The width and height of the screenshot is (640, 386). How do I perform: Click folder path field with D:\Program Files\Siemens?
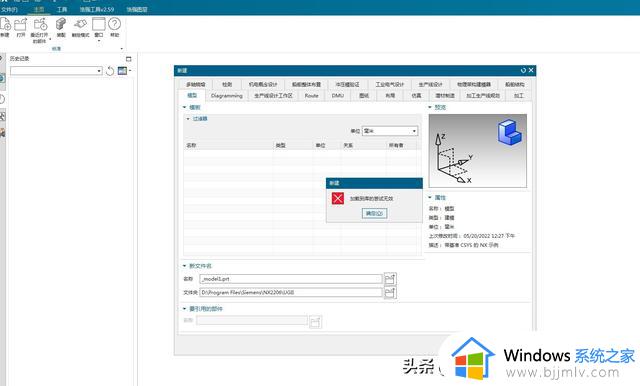[291, 292]
